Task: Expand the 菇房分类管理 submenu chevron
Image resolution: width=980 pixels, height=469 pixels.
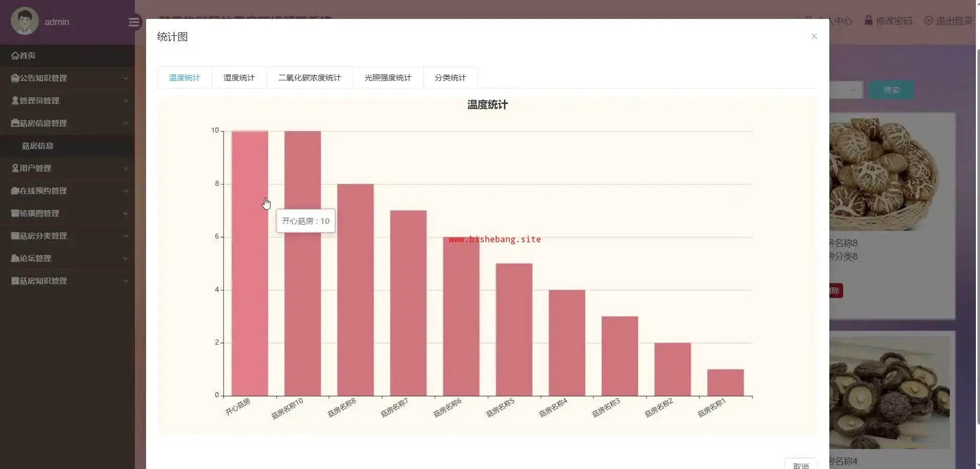Action: click(x=126, y=236)
